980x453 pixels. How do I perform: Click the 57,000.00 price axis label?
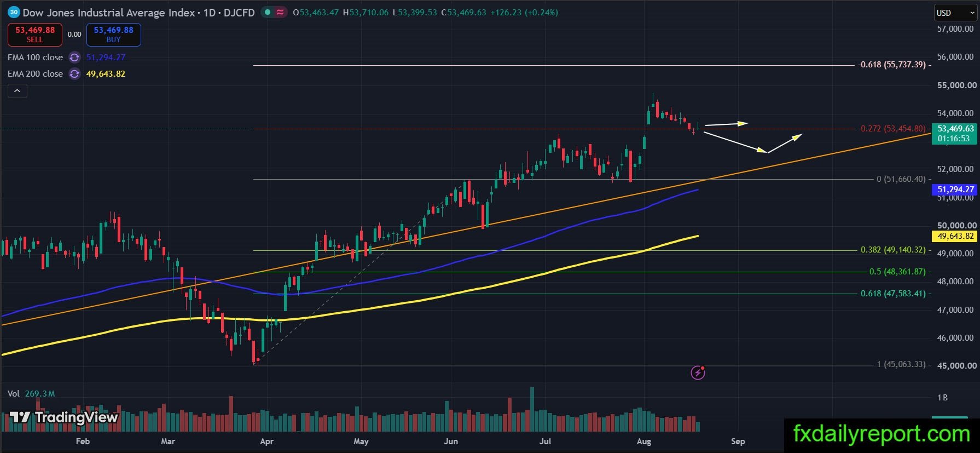tap(955, 28)
